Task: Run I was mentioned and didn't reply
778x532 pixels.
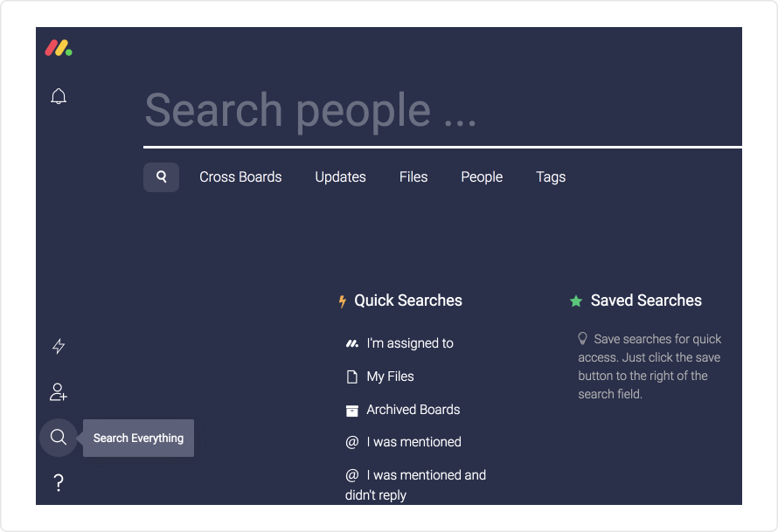Action: point(416,485)
